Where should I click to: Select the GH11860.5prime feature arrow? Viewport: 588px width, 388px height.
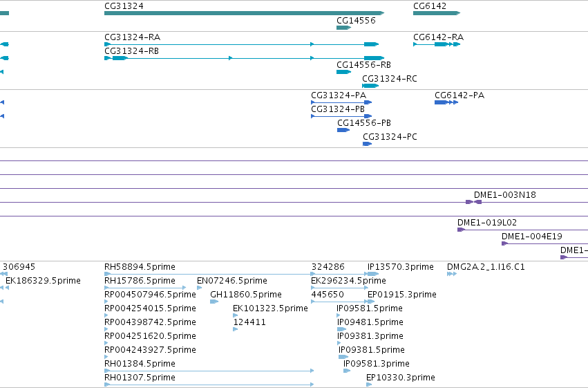[214, 302]
